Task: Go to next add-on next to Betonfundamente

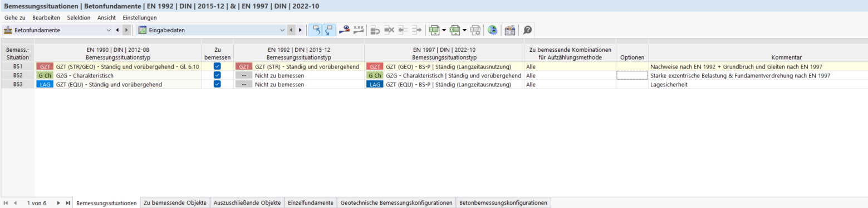Action: 126,30
